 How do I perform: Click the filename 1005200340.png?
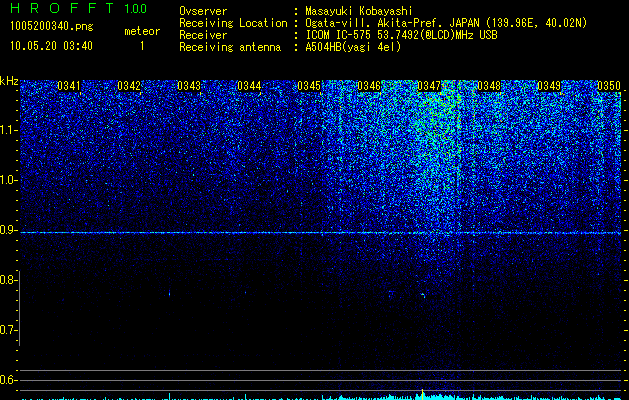coord(52,27)
